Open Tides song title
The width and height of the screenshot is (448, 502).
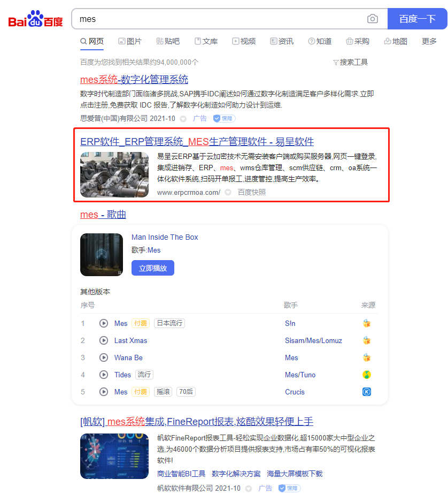123,375
